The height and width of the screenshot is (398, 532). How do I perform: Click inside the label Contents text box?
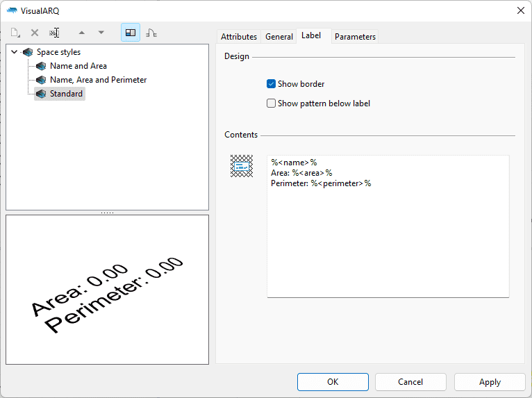388,236
